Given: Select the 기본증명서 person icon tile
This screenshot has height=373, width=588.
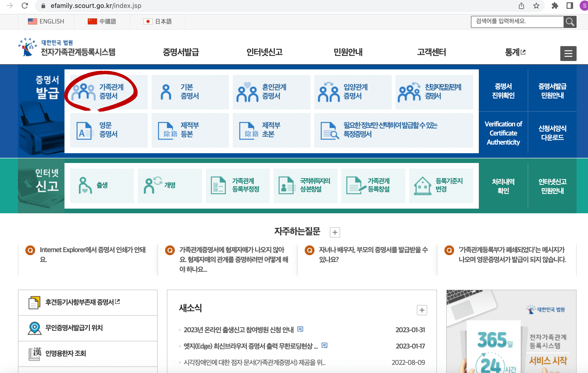Looking at the screenshot, I should click(x=166, y=92).
